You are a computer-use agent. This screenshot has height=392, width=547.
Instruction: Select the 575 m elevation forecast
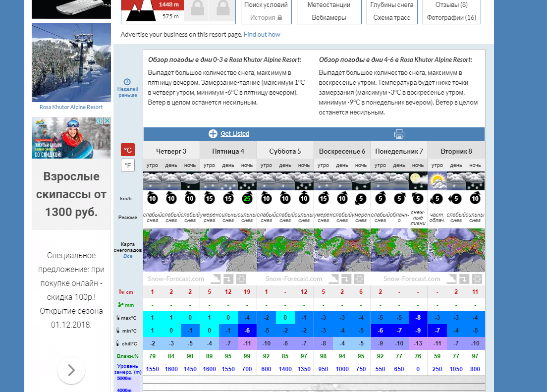click(x=170, y=16)
